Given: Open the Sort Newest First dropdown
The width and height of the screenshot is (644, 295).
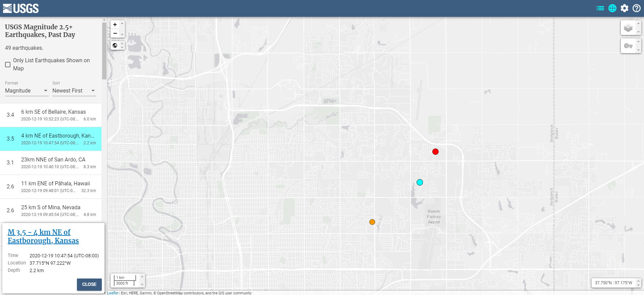Looking at the screenshot, I should 74,91.
